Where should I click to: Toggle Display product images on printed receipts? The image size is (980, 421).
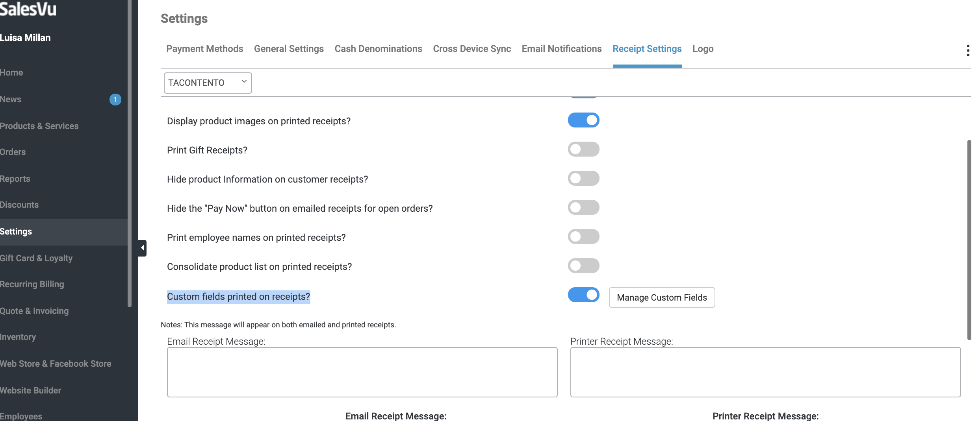(583, 120)
